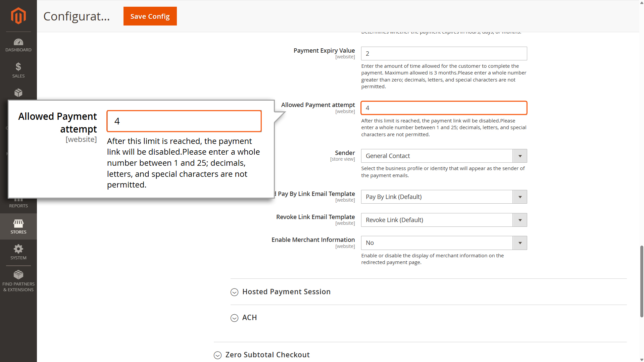This screenshot has height=362, width=644.
Task: Open the System gear icon
Action: (18, 249)
